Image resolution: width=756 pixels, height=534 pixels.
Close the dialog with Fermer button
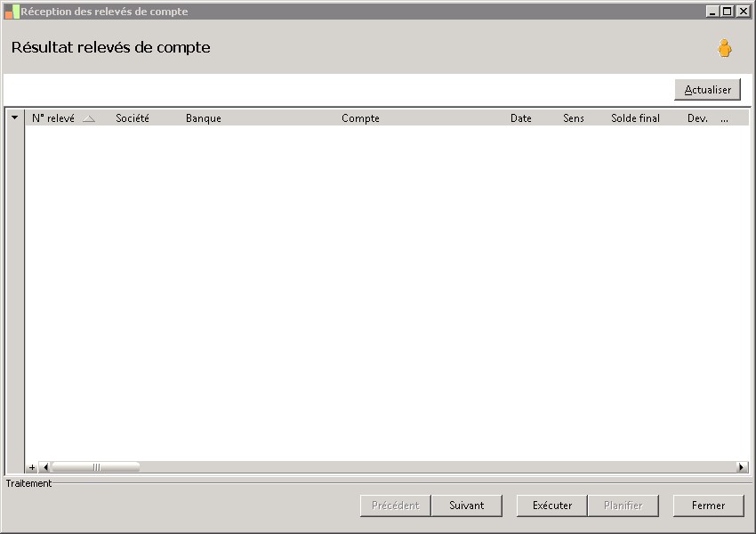click(x=708, y=506)
